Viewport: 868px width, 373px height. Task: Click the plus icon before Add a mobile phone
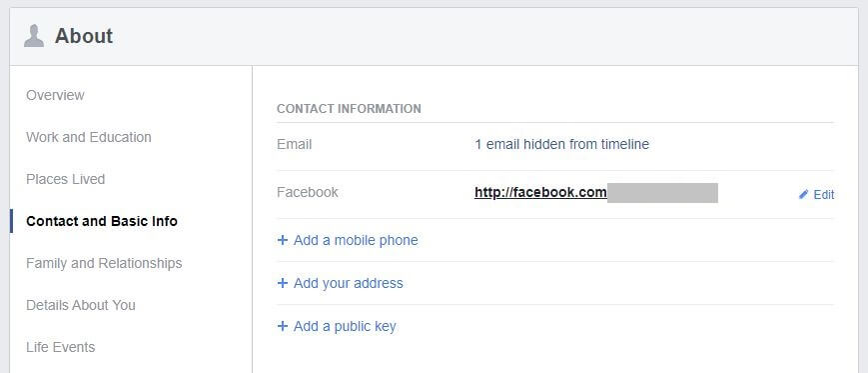pyautogui.click(x=283, y=240)
